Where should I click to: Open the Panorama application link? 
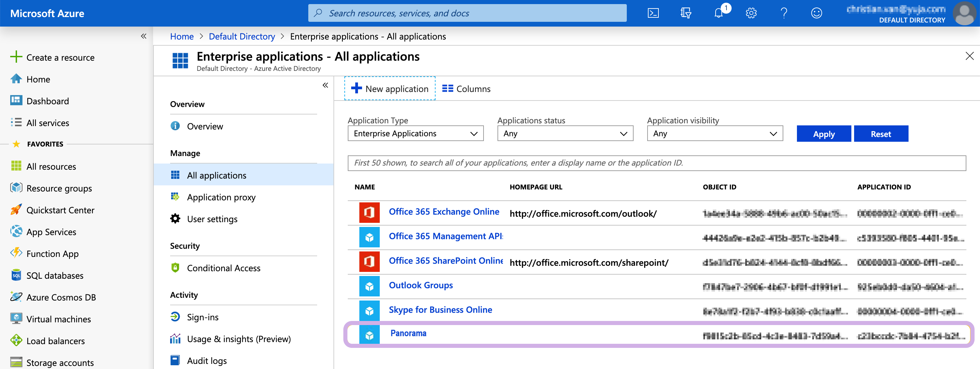coord(408,333)
